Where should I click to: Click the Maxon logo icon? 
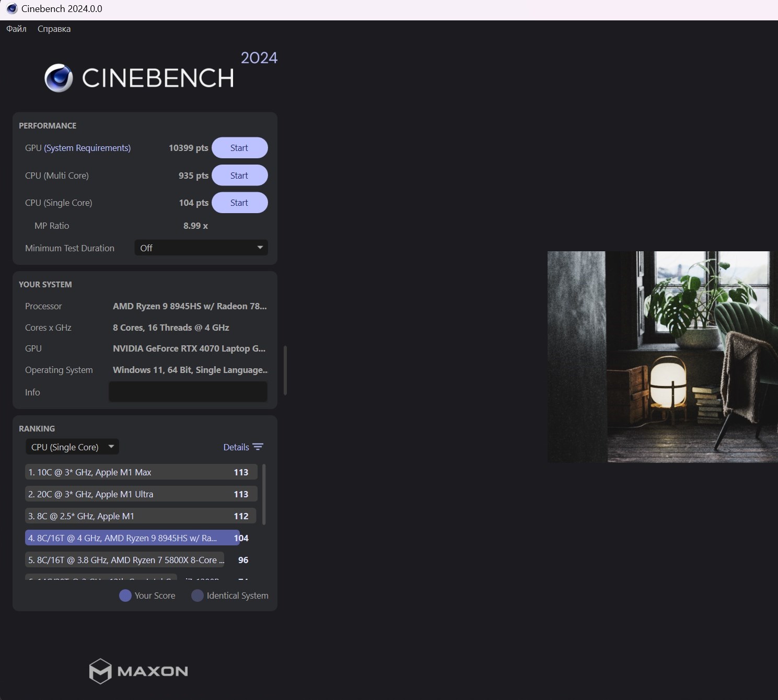pyautogui.click(x=100, y=671)
